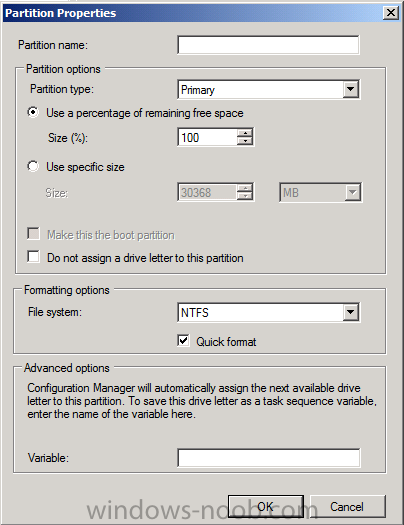Decrease the Size (%) value with down arrow

(x=245, y=141)
